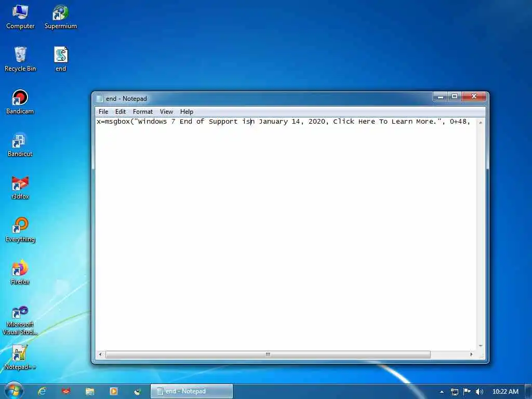Click vertical scrollbar down arrow
The height and width of the screenshot is (399, 532).
[481, 346]
